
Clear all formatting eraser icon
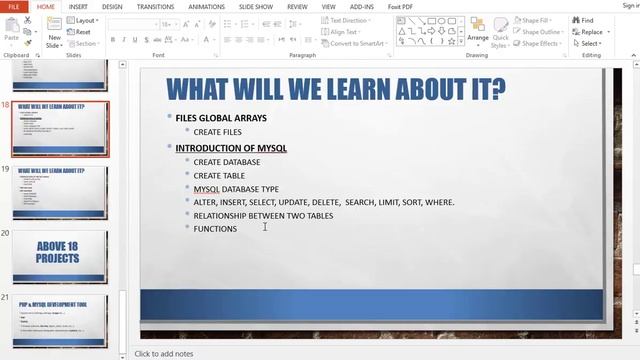tap(212, 24)
